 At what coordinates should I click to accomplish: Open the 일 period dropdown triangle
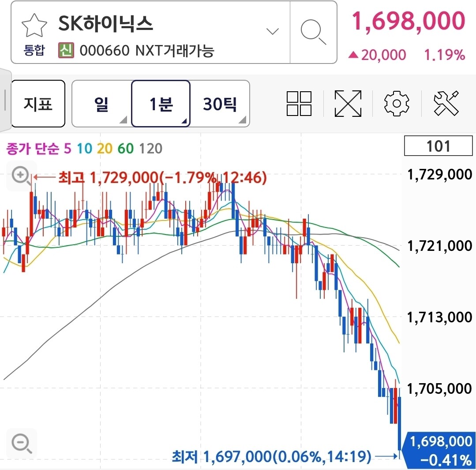(x=124, y=120)
